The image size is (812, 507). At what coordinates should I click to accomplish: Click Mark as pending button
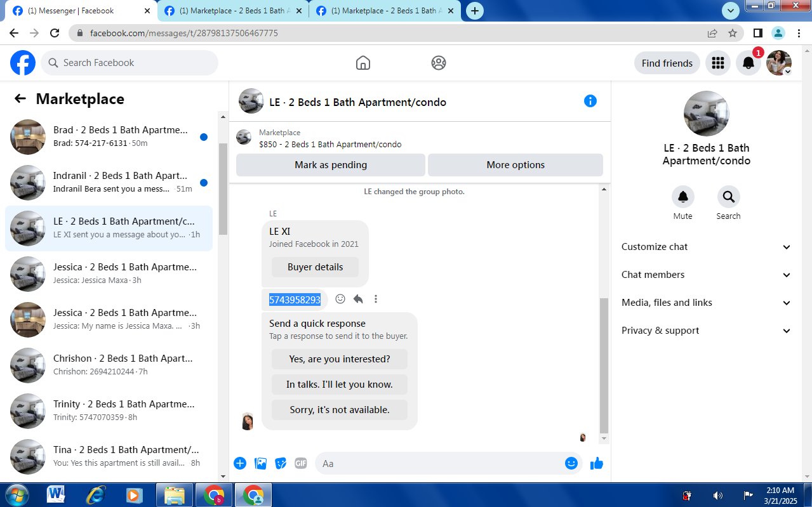[x=331, y=165]
